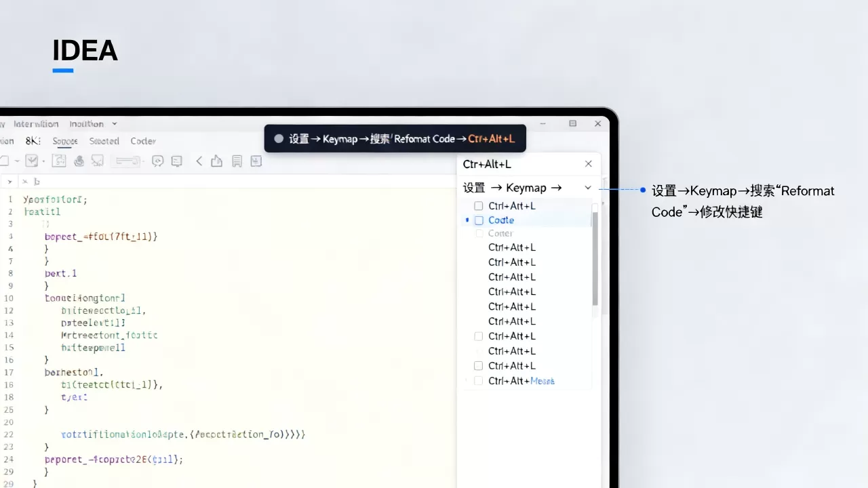Click the stamp-shaped toolbar icon

(79, 161)
